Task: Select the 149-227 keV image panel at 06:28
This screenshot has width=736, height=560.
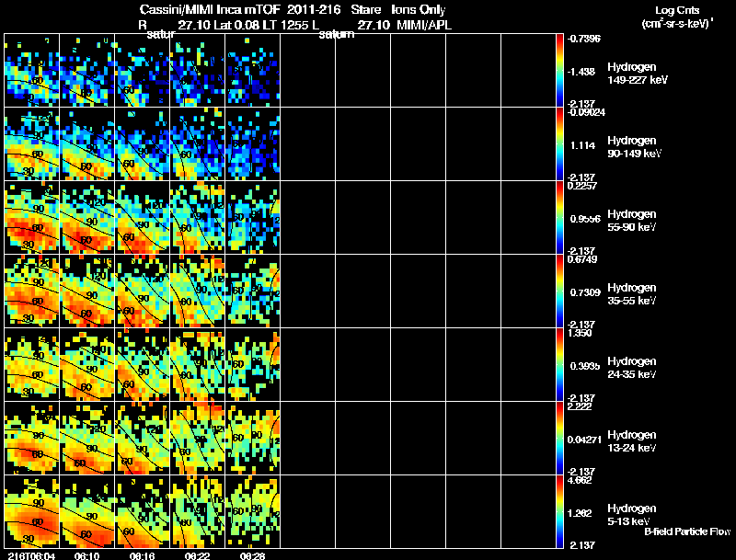Action: 252,71
